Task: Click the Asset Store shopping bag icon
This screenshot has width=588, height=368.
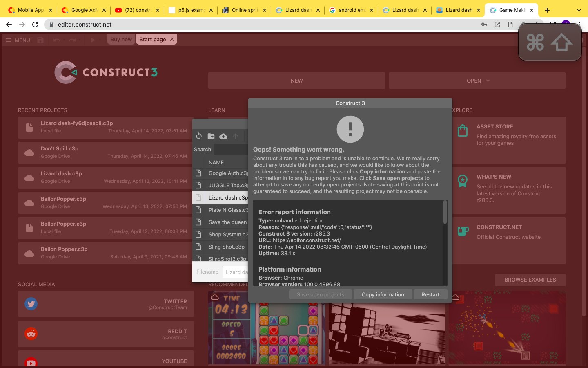Action: point(463,130)
